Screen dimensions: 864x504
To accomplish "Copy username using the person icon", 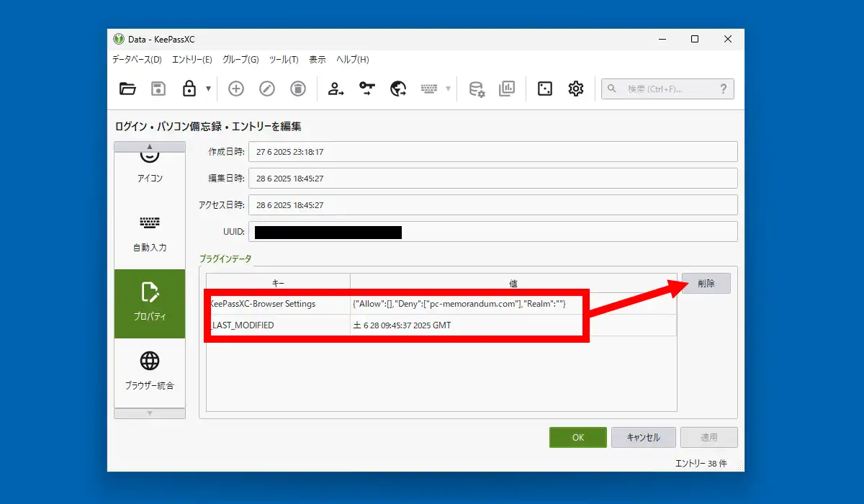I will point(336,89).
